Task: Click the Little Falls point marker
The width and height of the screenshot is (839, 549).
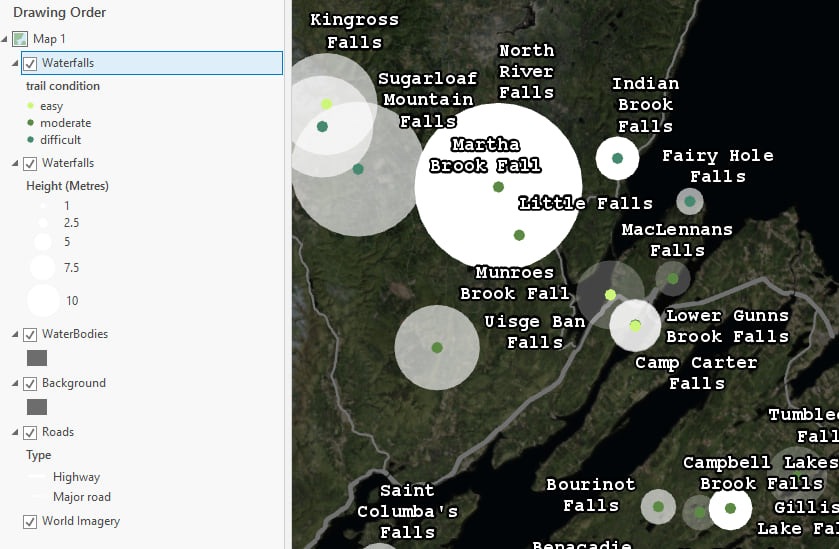Action: point(519,235)
